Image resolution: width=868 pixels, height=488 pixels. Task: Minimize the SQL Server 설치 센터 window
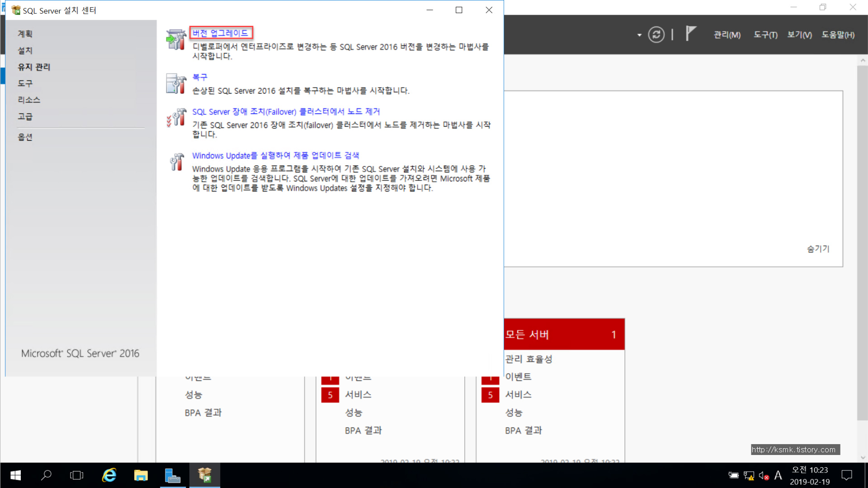[429, 10]
